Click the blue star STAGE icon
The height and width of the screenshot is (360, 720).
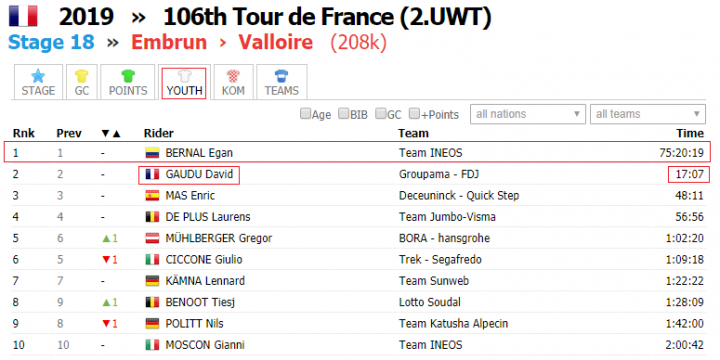38,76
